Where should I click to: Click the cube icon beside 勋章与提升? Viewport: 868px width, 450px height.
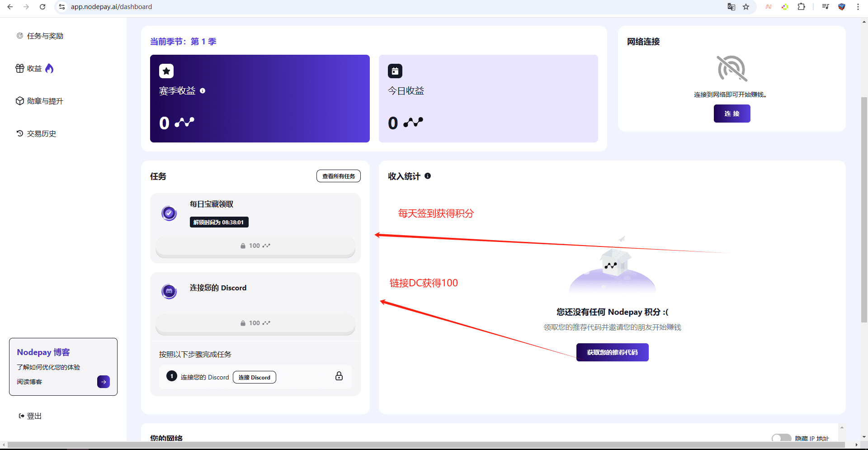coord(20,101)
